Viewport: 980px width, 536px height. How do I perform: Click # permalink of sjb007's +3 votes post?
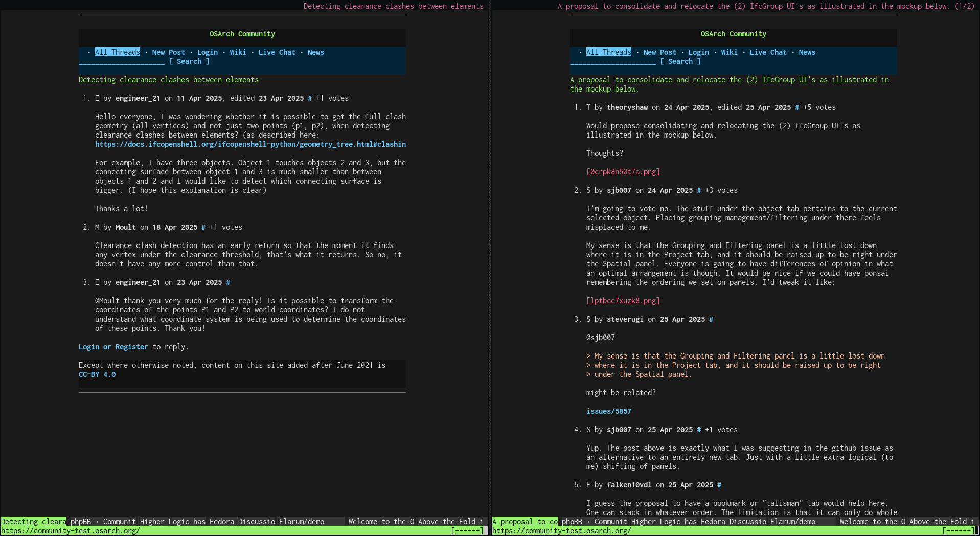tap(699, 190)
